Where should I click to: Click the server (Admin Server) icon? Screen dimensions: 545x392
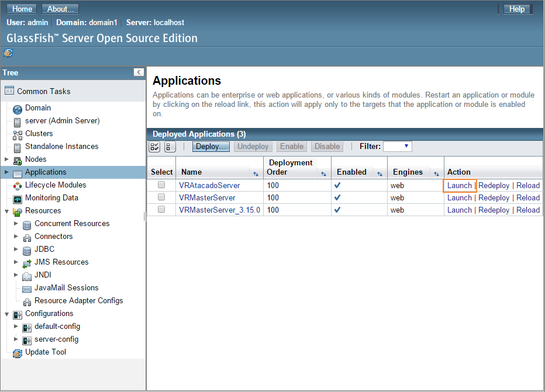pyautogui.click(x=17, y=122)
